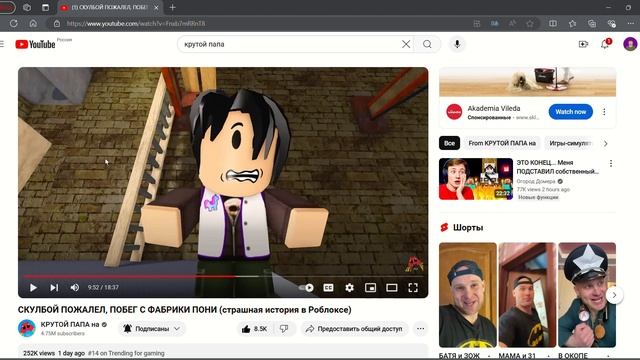Open КРУТОЙ ПАПА на channel name
This screenshot has height=360, width=640.
(70, 324)
